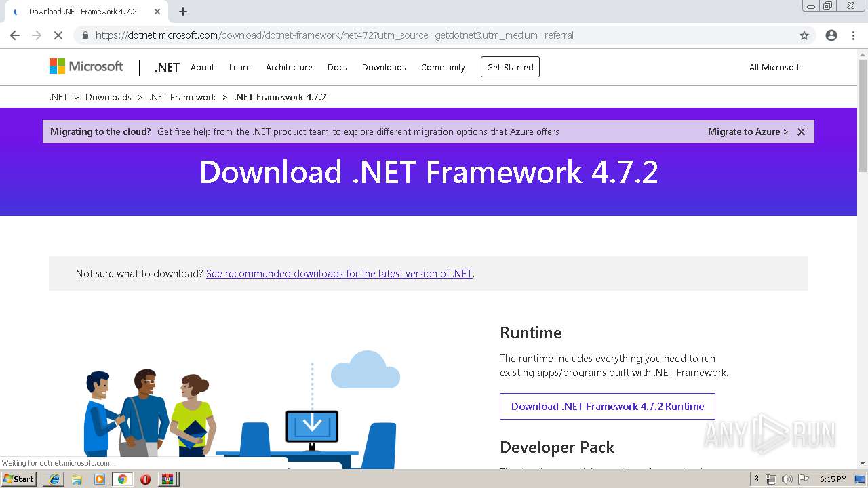The image size is (868, 488).
Task: Click the forward navigation arrow
Action: point(37,35)
